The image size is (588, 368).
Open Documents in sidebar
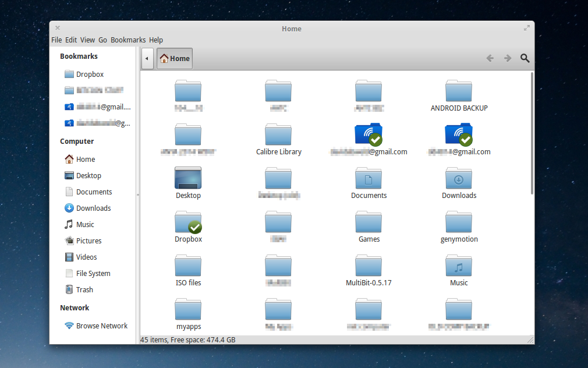pyautogui.click(x=88, y=192)
